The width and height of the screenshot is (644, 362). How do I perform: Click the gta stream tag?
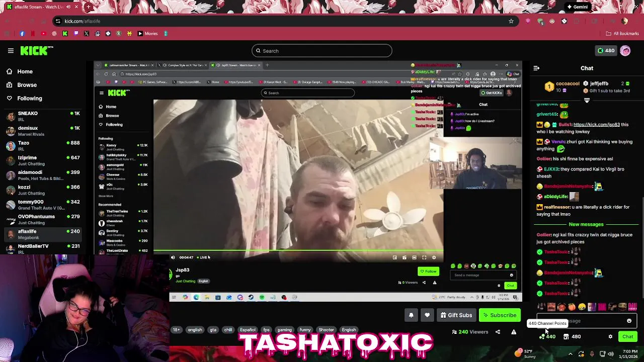coord(213,330)
